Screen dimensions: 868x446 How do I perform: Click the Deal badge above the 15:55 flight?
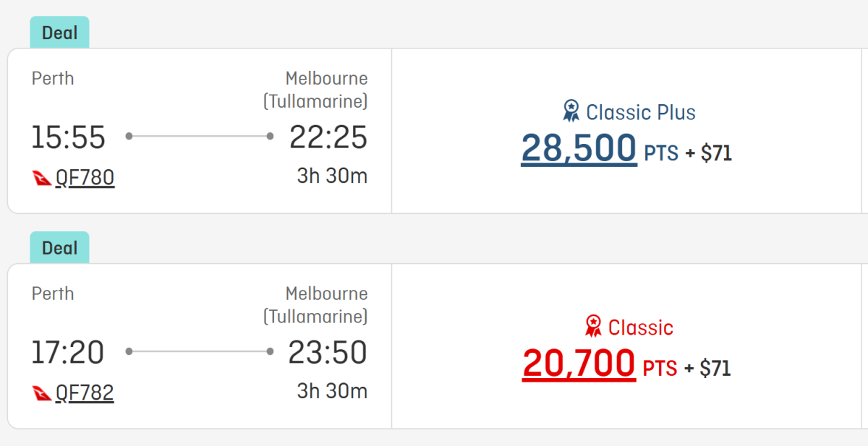(59, 33)
